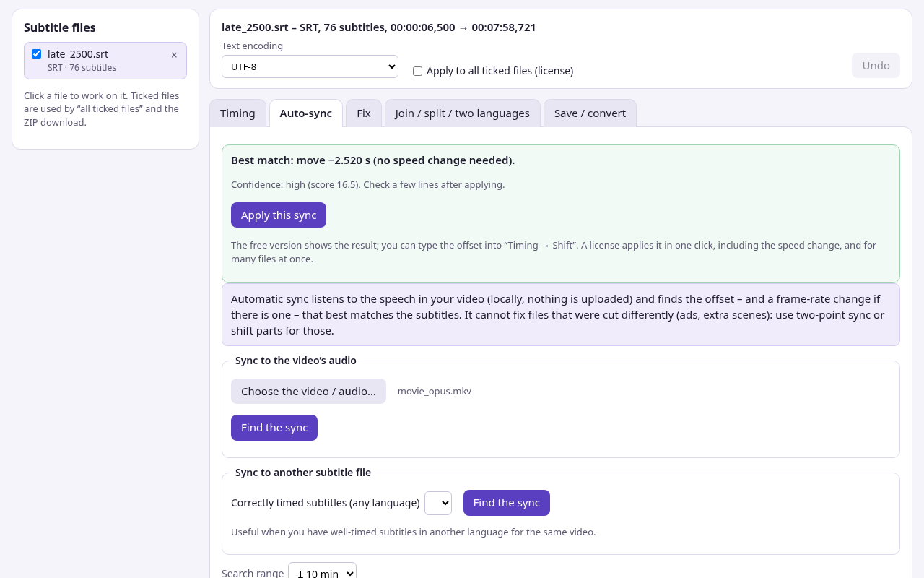
Task: Remove late_2500.srt with the × icon
Action: pos(174,55)
